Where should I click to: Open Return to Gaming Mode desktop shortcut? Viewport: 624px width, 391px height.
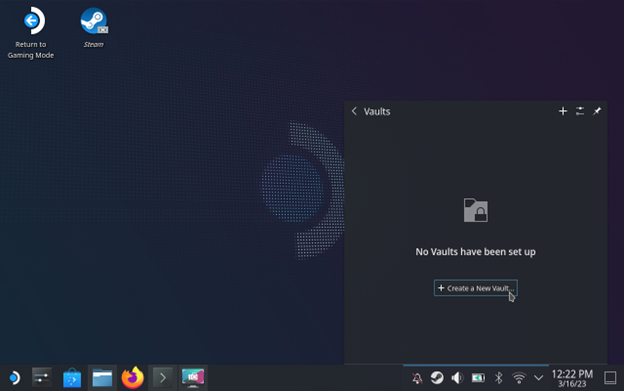31,33
